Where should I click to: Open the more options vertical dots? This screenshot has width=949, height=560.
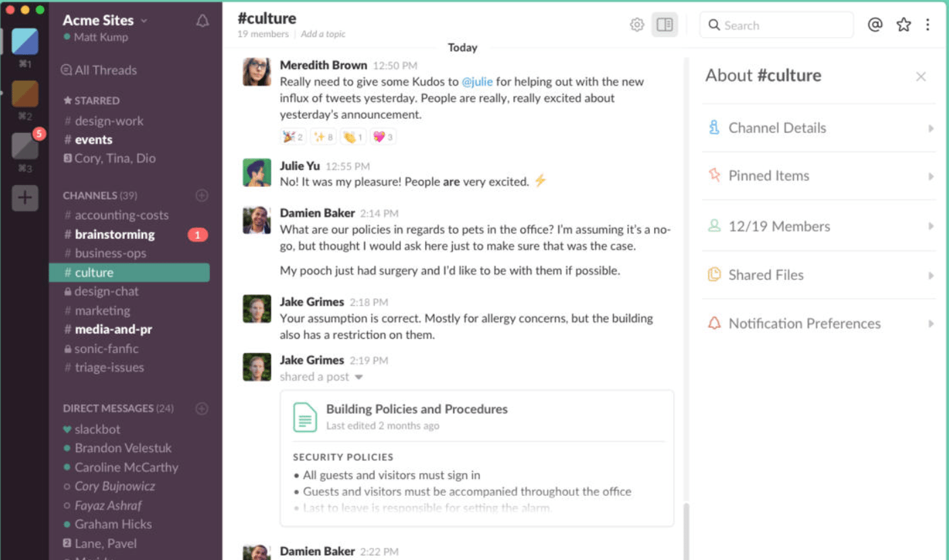[927, 25]
